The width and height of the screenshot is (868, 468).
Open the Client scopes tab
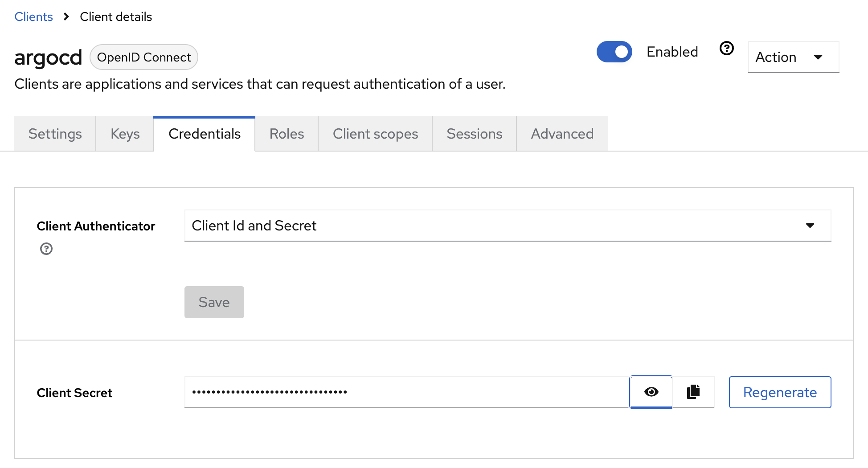[x=375, y=134]
